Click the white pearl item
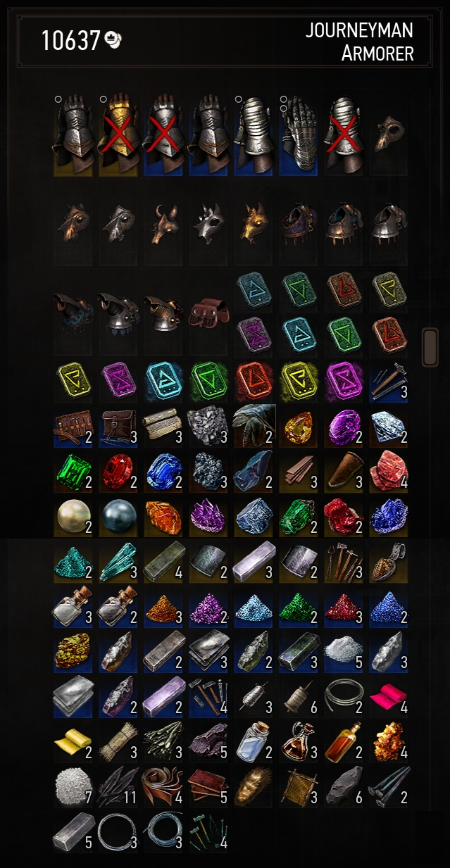Screen dimensions: 450x868 tap(72, 517)
